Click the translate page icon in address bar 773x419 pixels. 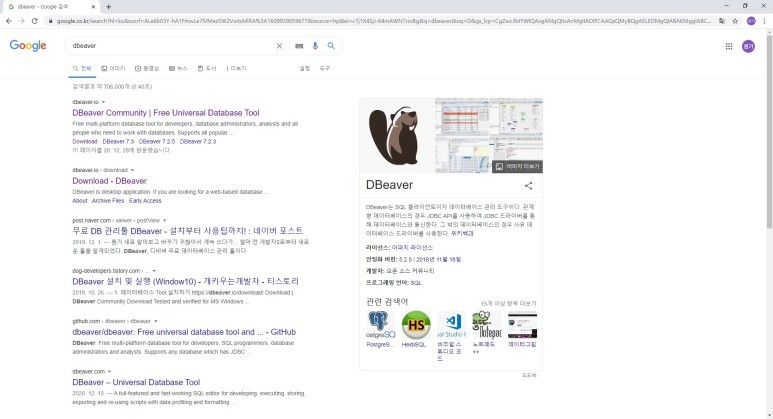point(722,21)
